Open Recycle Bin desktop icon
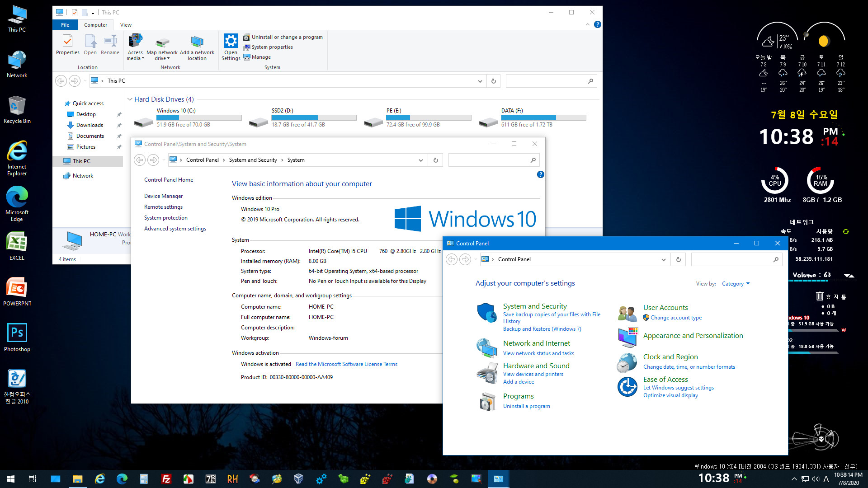 pyautogui.click(x=17, y=110)
